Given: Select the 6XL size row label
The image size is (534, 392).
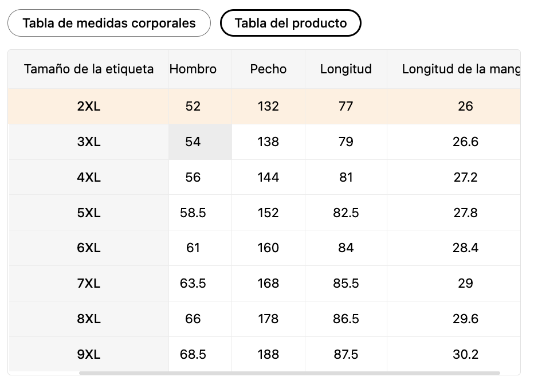Looking at the screenshot, I should coord(89,248).
